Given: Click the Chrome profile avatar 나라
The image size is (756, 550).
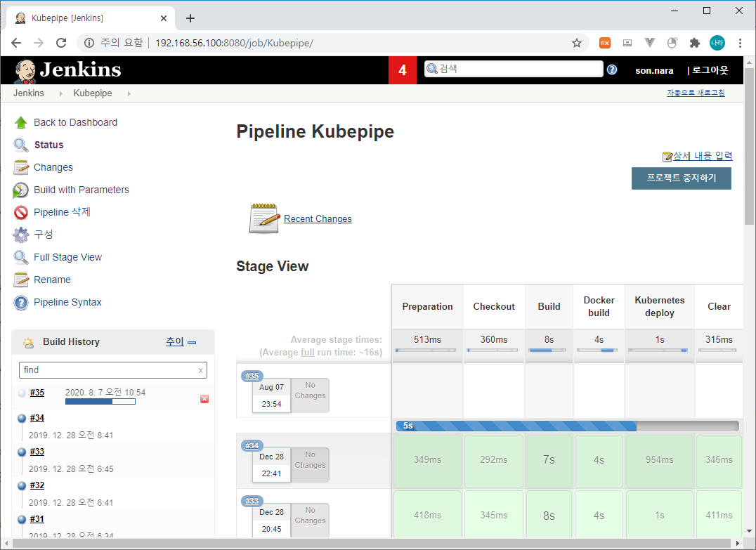Looking at the screenshot, I should (717, 43).
